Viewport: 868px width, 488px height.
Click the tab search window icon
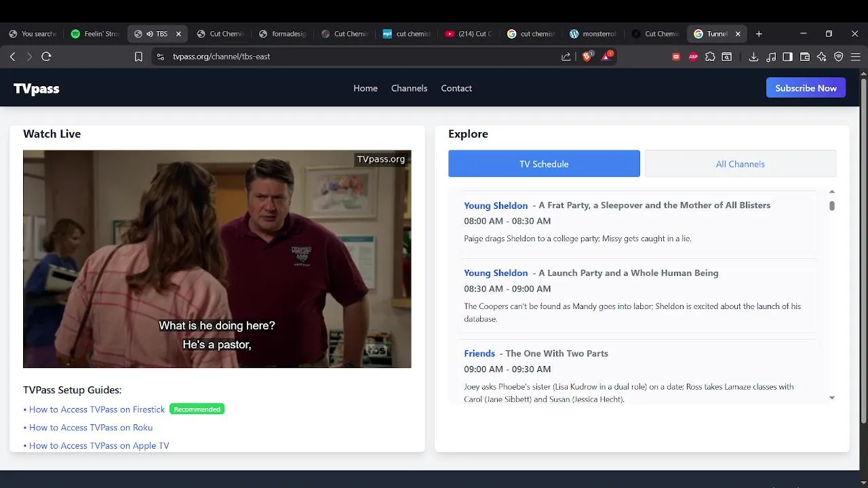click(727, 57)
